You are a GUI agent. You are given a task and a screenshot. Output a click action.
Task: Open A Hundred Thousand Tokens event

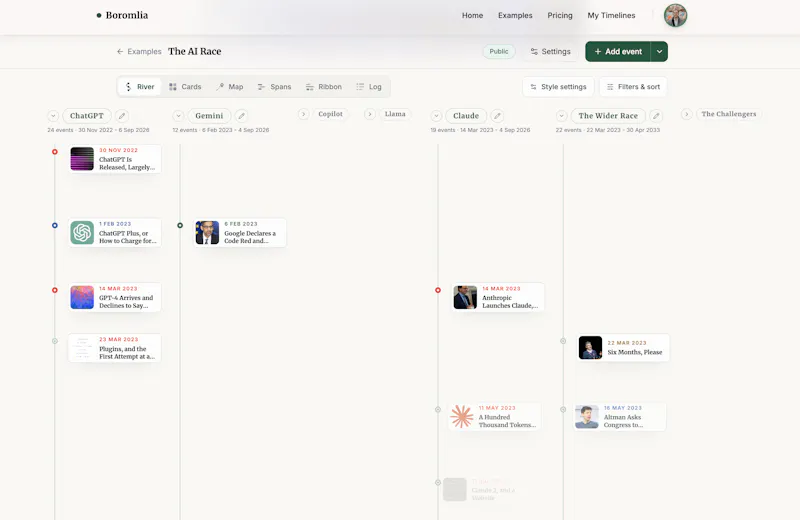(x=494, y=416)
